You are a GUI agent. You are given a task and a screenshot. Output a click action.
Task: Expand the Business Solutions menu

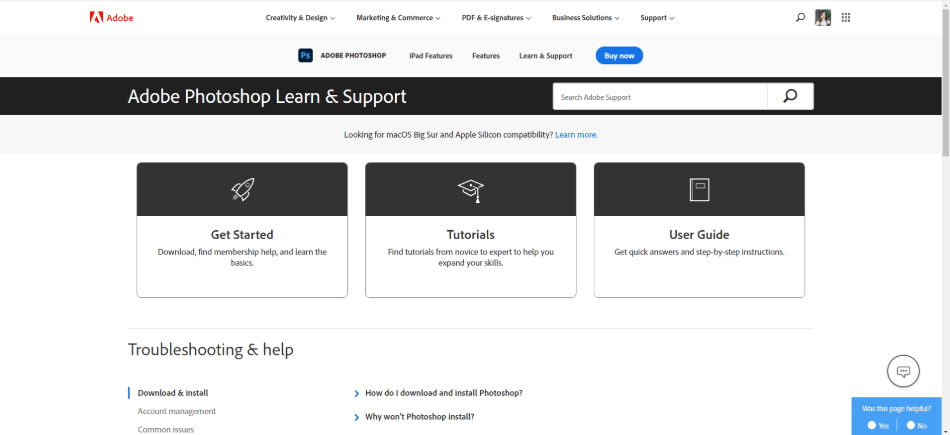(x=585, y=18)
